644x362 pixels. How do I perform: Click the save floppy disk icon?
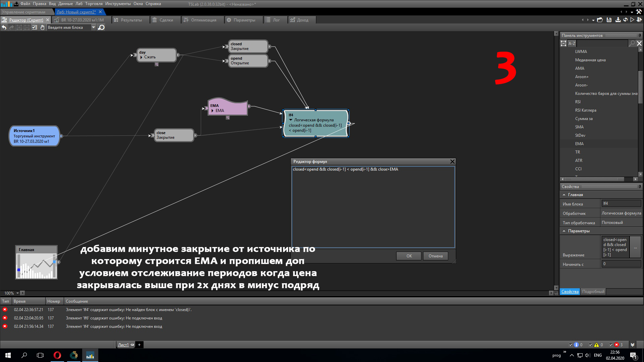tap(609, 20)
